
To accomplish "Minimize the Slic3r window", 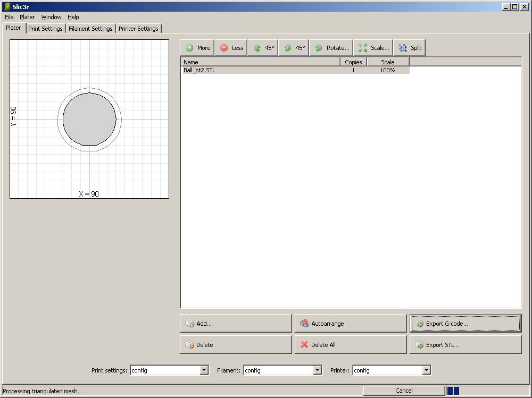I will 506,6.
